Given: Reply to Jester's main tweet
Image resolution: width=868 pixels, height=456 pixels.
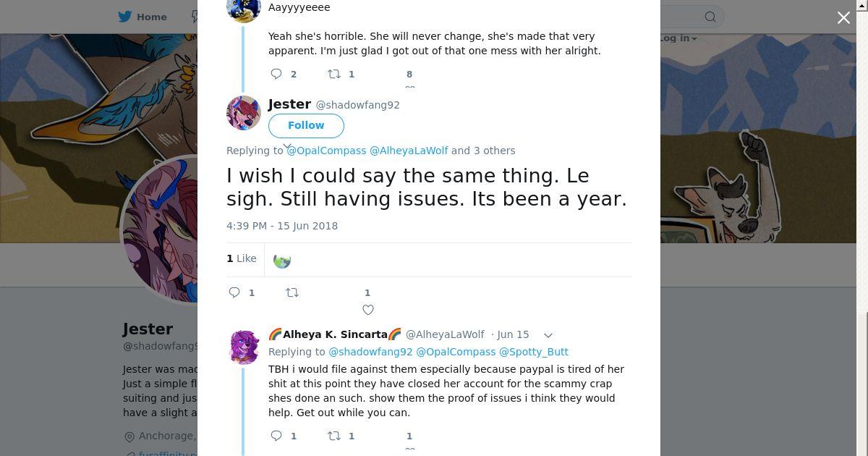Looking at the screenshot, I should 234,292.
